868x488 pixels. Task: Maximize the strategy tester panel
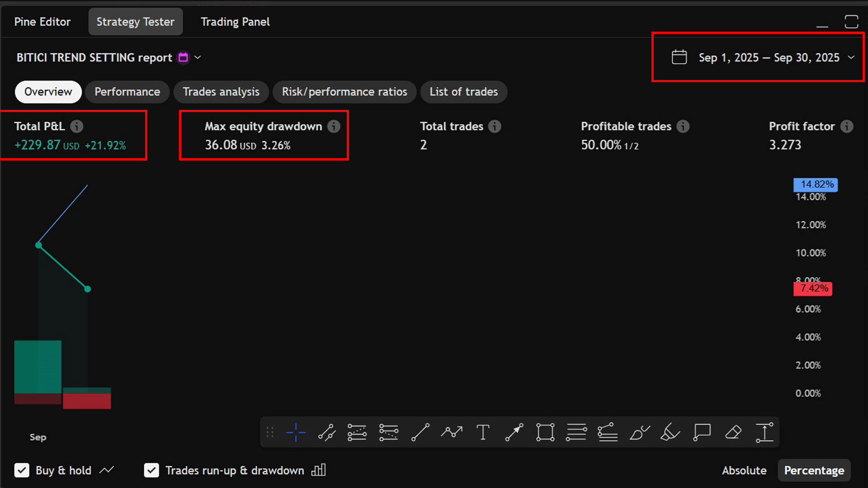click(851, 22)
